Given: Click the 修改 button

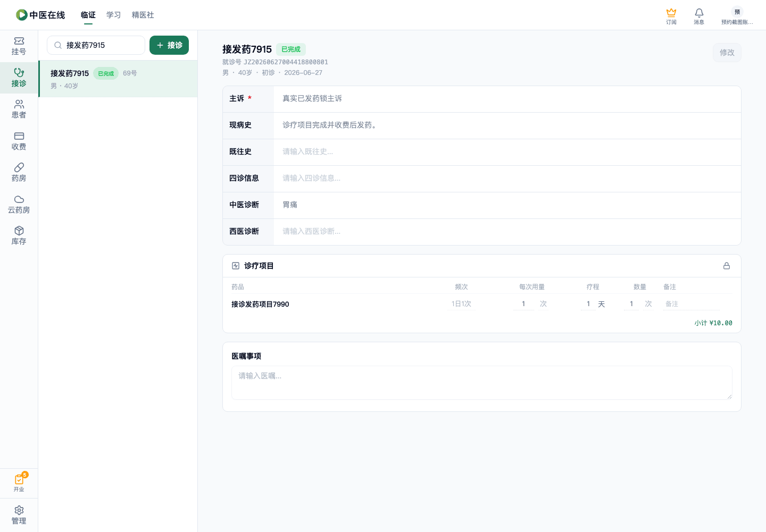Looking at the screenshot, I should (727, 53).
